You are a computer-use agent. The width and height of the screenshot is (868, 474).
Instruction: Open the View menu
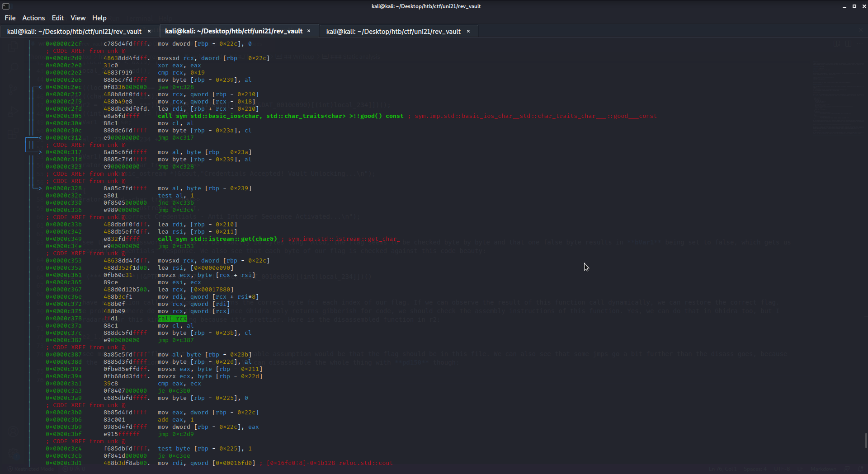(78, 18)
